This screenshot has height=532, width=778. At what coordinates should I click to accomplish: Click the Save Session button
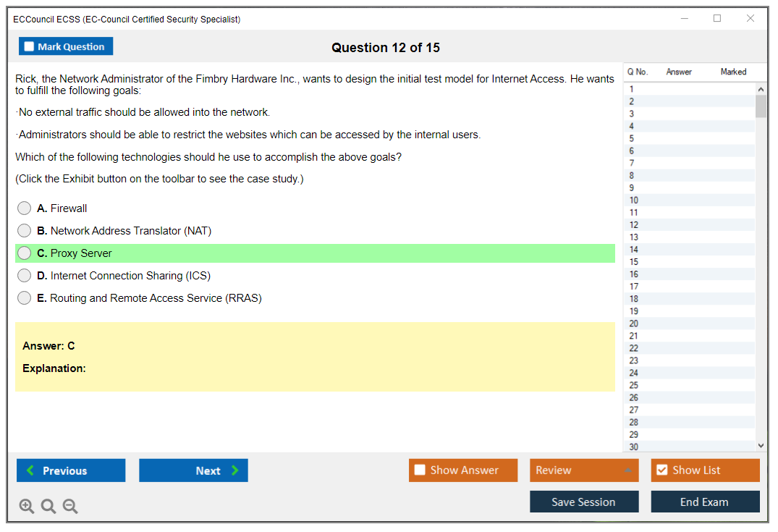pyautogui.click(x=584, y=502)
